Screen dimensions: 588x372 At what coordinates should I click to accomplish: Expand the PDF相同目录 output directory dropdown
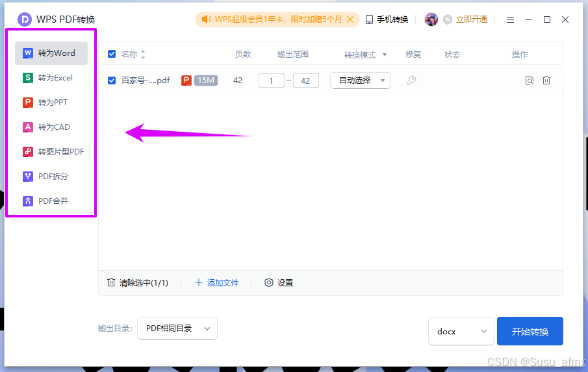[x=177, y=328]
